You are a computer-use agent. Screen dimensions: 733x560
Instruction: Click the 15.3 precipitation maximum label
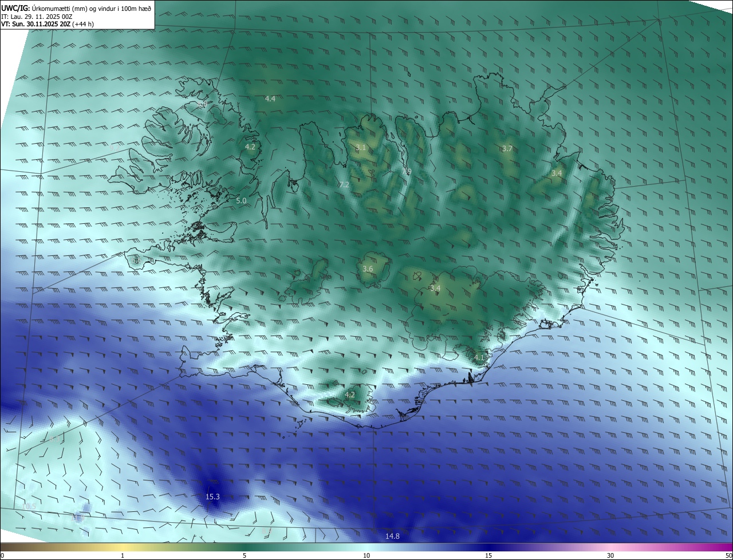coord(212,496)
